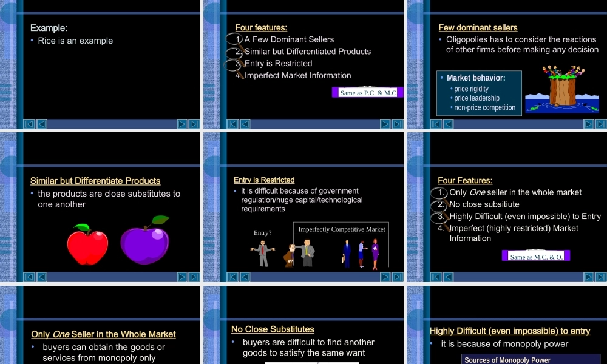Click the 'No Close Substitutes' underlined heading

[x=273, y=329]
